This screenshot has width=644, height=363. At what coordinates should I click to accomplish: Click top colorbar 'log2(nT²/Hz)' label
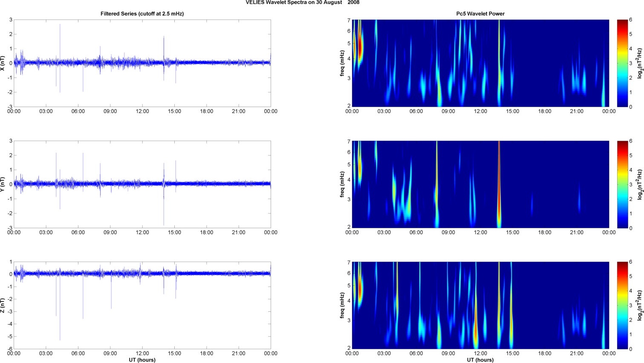[x=639, y=63]
